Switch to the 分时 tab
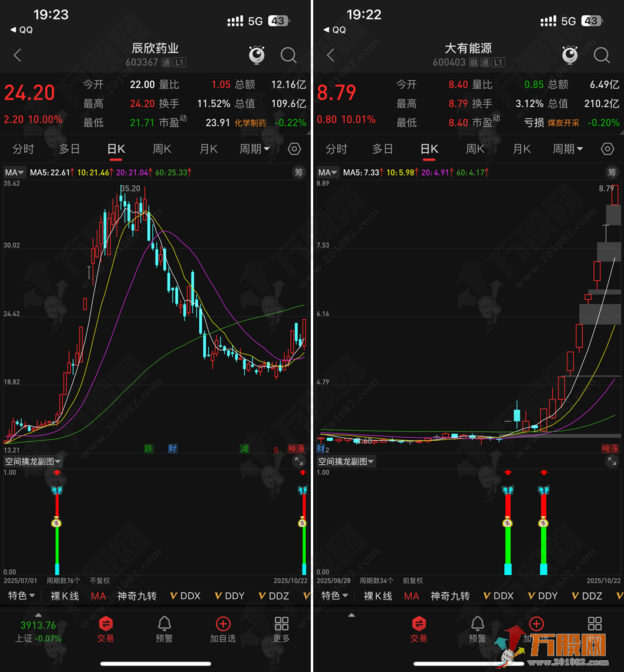624x672 pixels. [23, 149]
